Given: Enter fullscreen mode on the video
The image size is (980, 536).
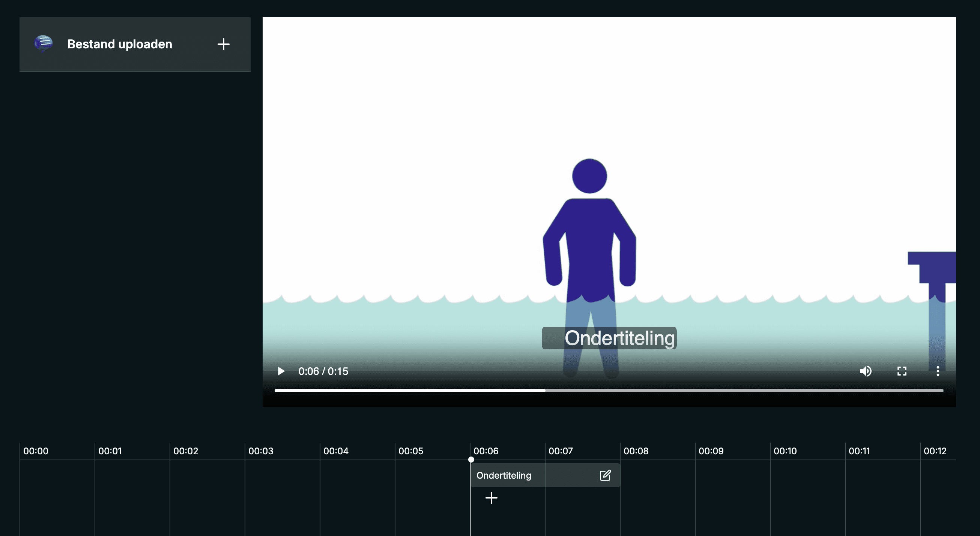Looking at the screenshot, I should click(x=902, y=371).
